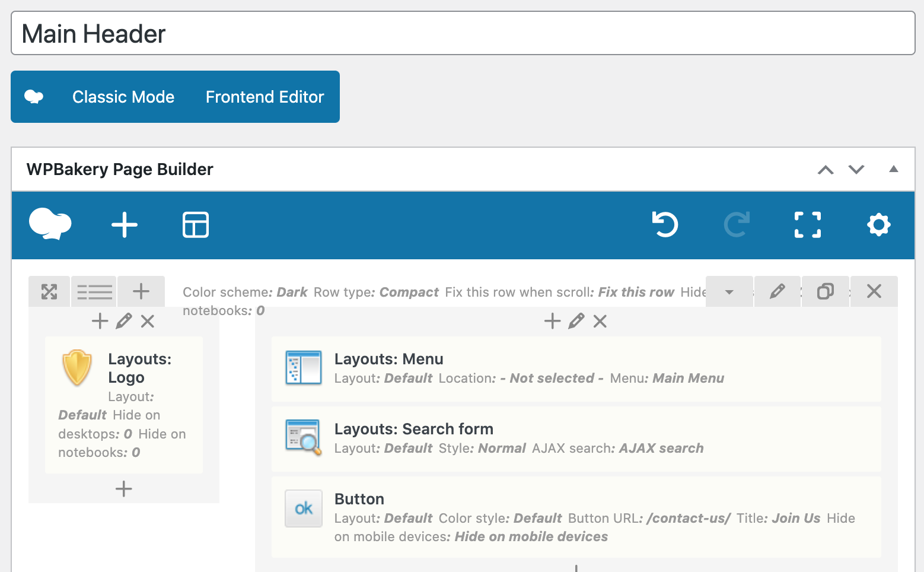
Task: Click the Main Header title field
Action: click(x=463, y=33)
